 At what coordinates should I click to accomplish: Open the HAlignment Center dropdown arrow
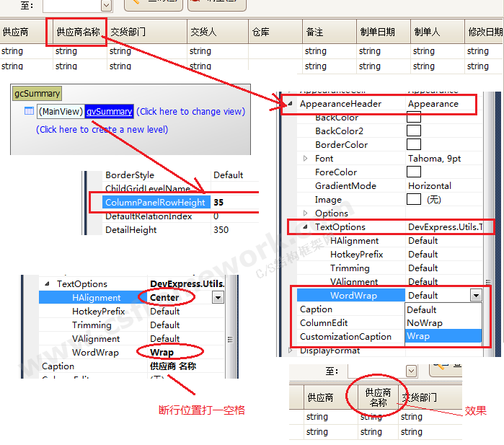click(218, 297)
